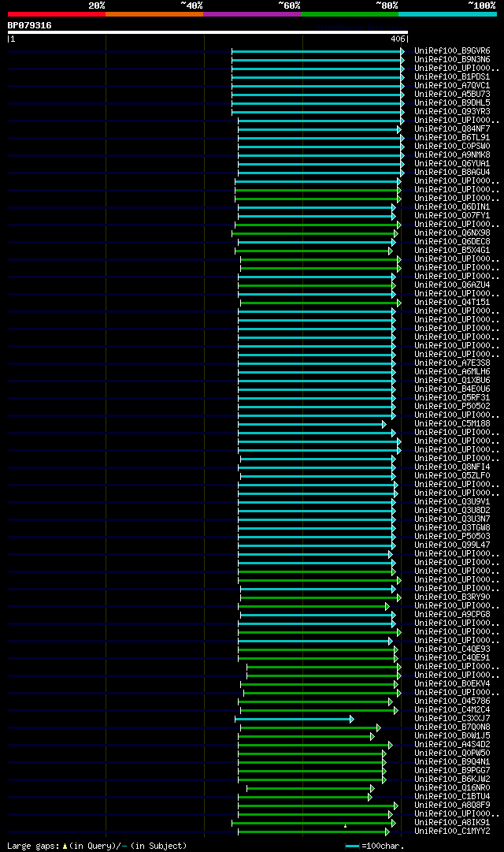Choose the UniRef100_Q6DIN1 entry
Screen dimensions: 504x852
tap(452, 207)
